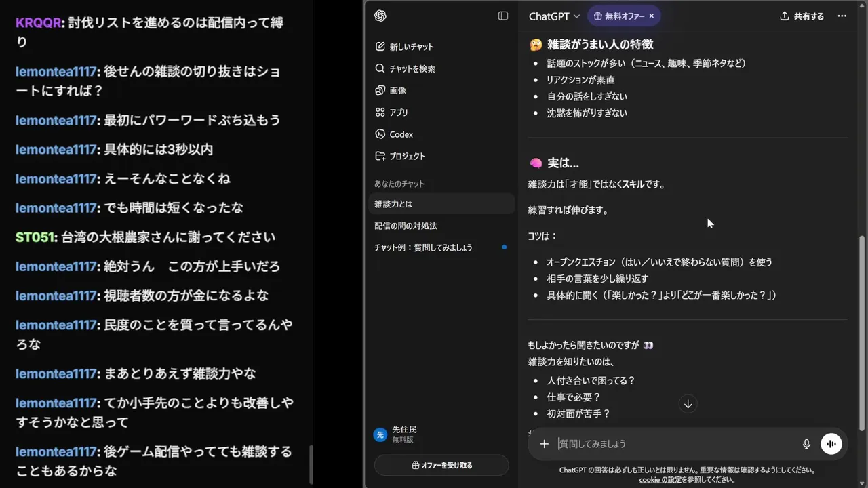Click the 沈黙を怖がりすぎない bullet

click(587, 113)
